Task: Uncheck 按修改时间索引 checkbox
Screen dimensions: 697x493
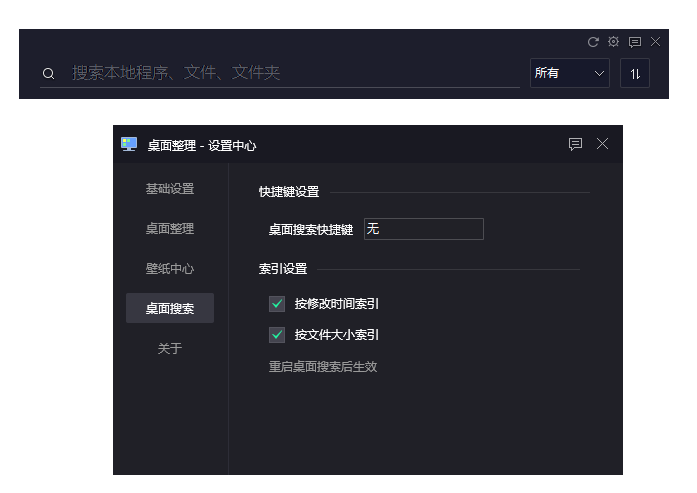Action: (277, 304)
